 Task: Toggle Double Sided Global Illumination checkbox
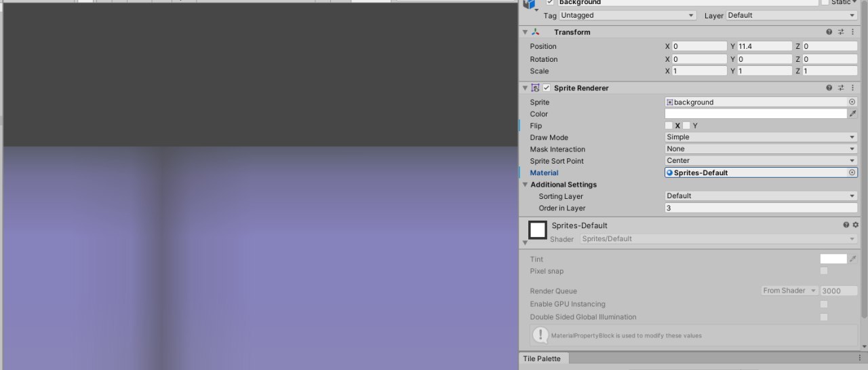pos(824,317)
